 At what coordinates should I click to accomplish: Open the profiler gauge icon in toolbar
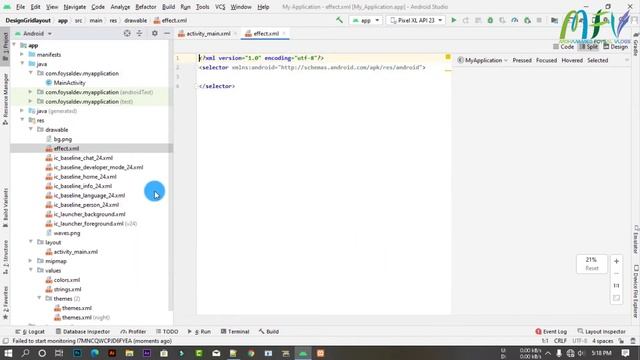[x=515, y=20]
